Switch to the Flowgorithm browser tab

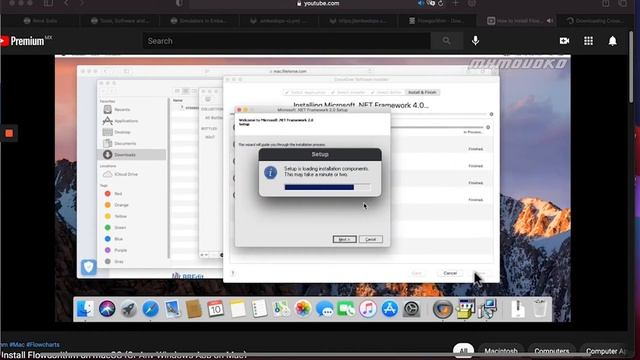[x=436, y=20]
